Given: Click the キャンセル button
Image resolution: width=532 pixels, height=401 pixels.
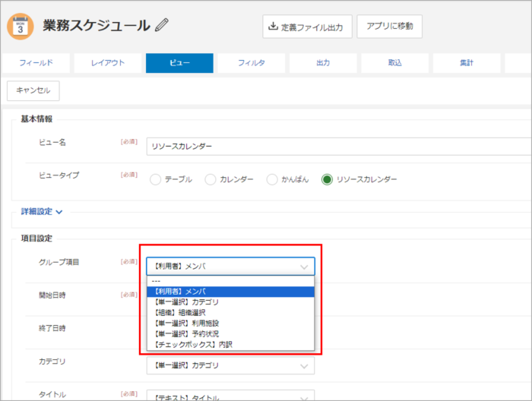Looking at the screenshot, I should (x=33, y=90).
